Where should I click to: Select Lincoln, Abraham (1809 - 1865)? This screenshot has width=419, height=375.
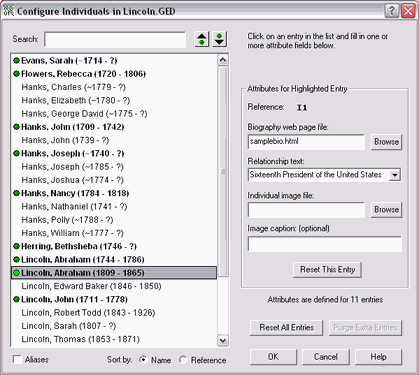click(114, 273)
